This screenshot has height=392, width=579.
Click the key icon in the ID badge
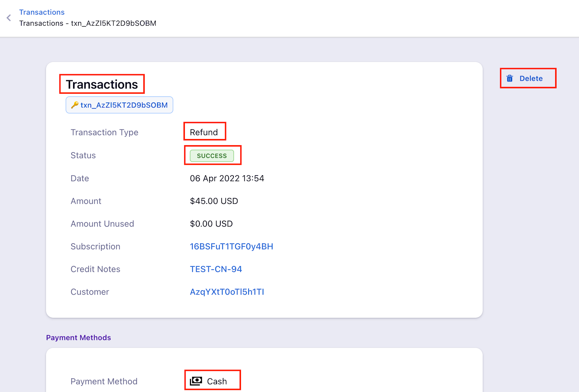coord(75,105)
